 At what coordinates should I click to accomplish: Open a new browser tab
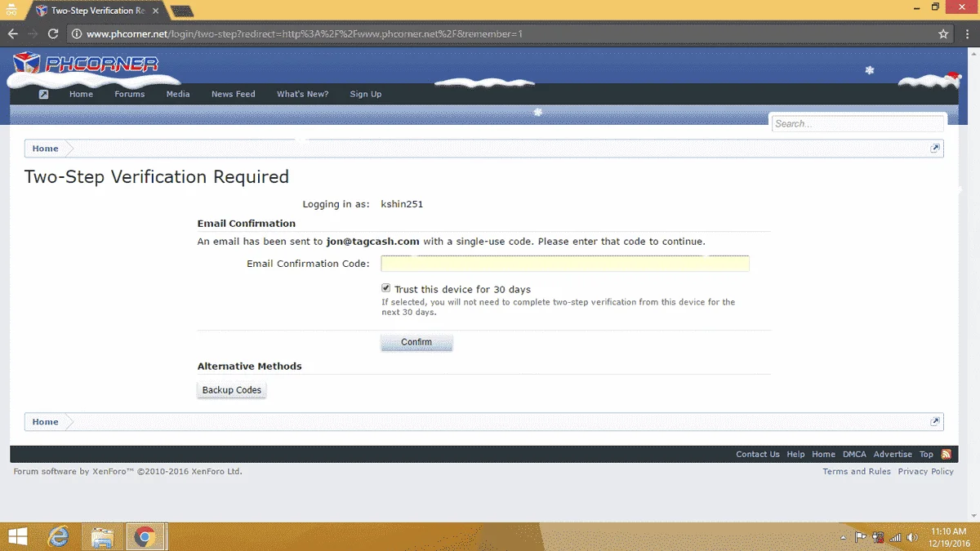tap(182, 11)
